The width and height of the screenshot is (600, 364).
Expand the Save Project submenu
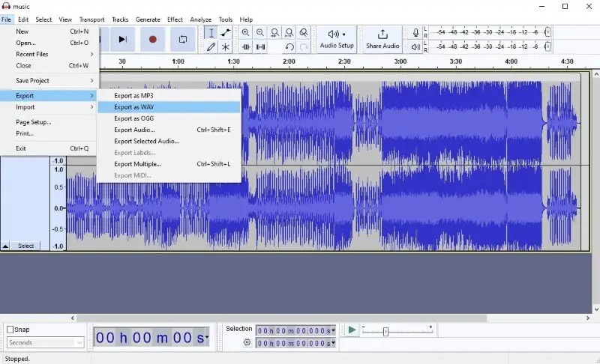[x=49, y=81]
